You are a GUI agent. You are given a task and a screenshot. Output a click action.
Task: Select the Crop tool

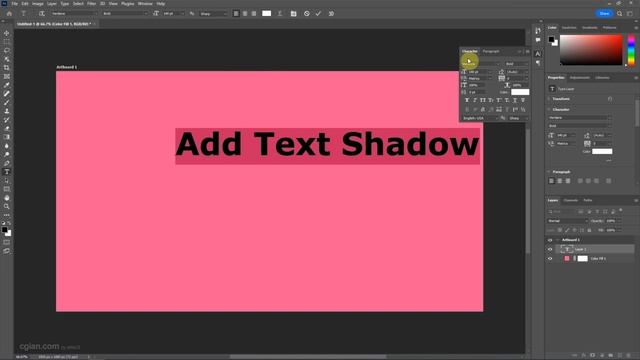7,68
